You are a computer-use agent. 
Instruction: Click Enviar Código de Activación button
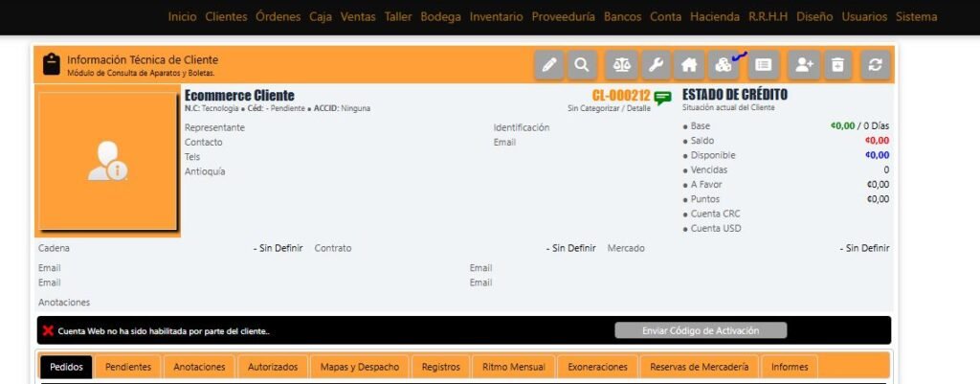pos(701,330)
